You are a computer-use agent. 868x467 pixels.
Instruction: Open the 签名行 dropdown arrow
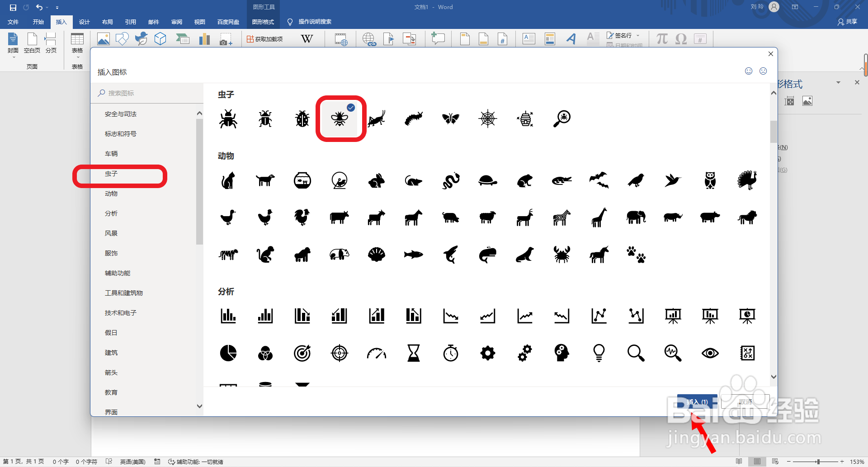click(x=638, y=35)
